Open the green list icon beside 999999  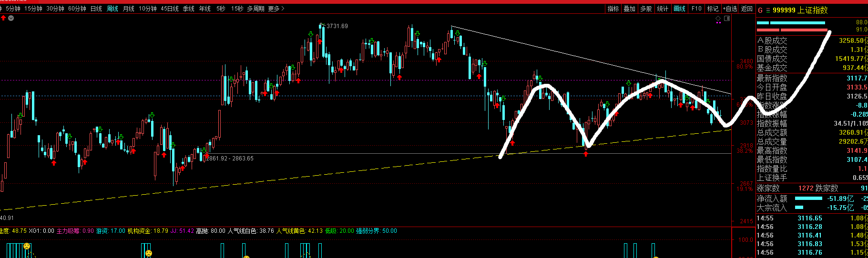[768, 10]
